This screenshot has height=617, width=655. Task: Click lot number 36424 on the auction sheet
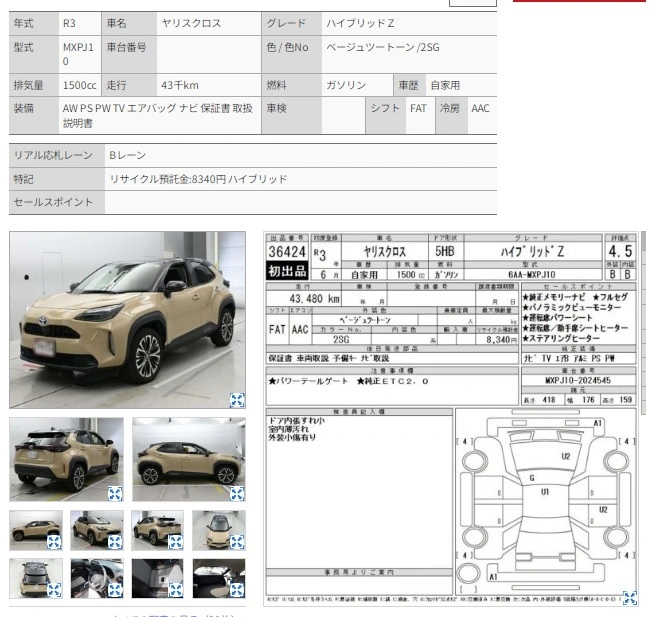tap(287, 252)
